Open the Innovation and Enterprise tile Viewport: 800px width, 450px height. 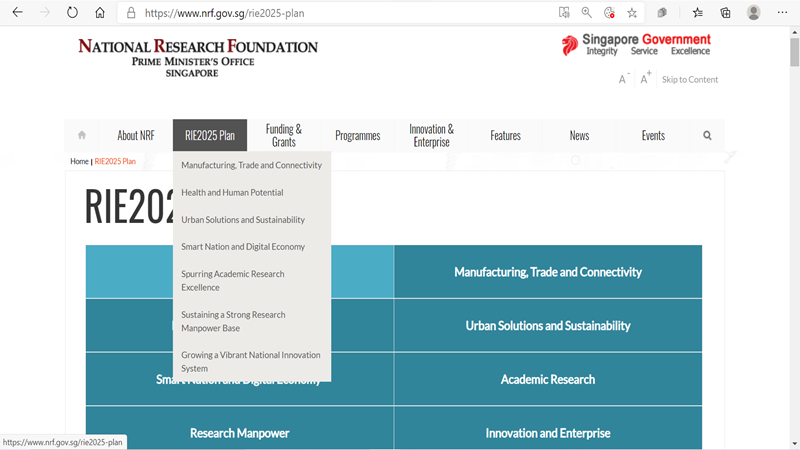coord(548,429)
